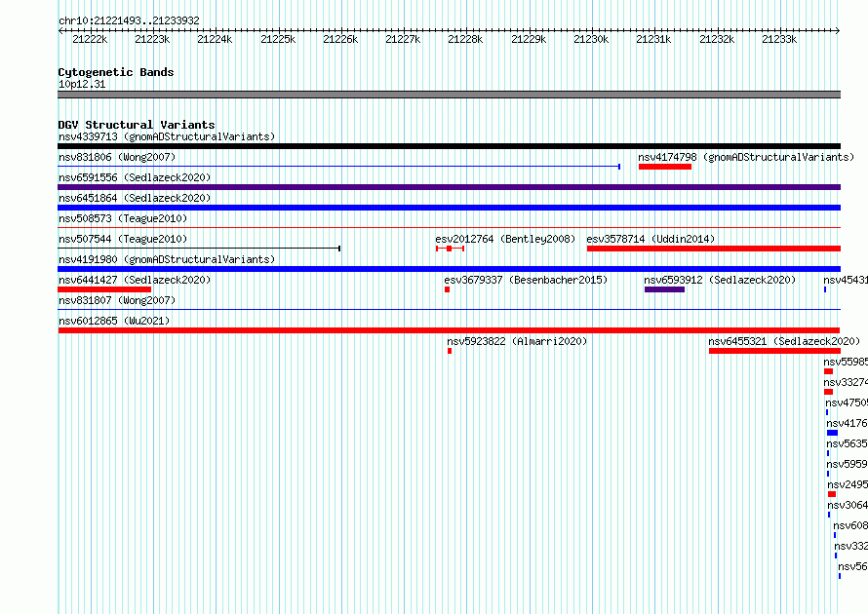Open the truncated nsv3327 variant label
This screenshot has width=868, height=614.
pos(846,382)
